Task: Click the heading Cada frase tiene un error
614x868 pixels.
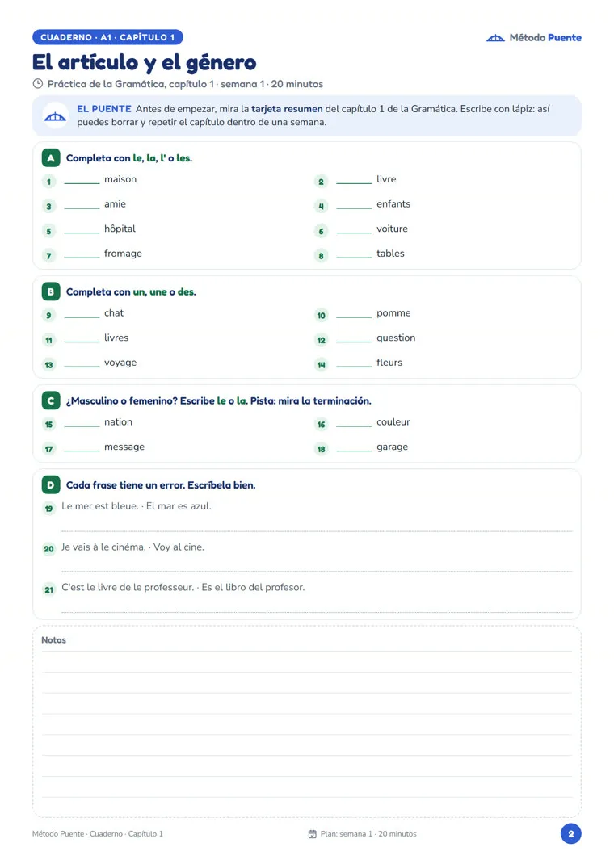Action: click(126, 485)
